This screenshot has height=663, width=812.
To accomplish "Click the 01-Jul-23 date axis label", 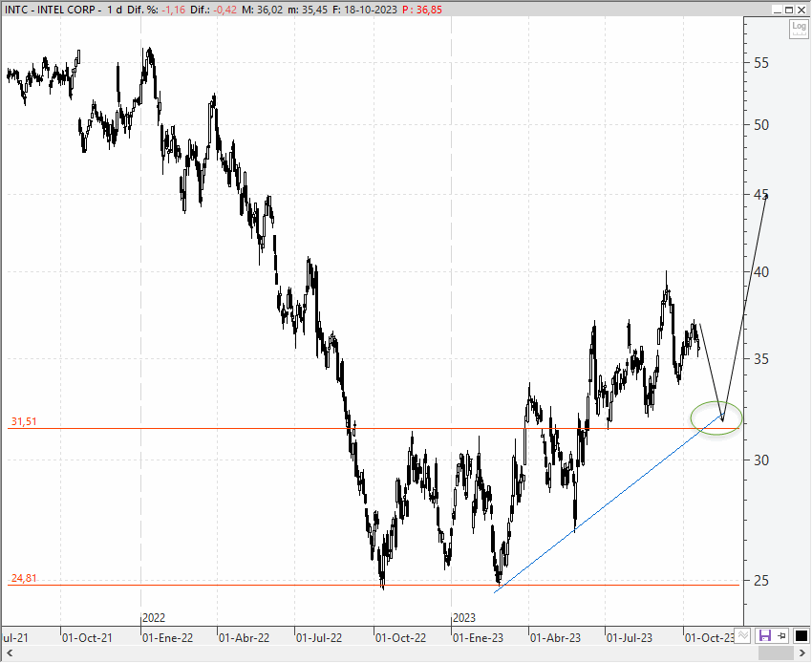I will 630,637.
